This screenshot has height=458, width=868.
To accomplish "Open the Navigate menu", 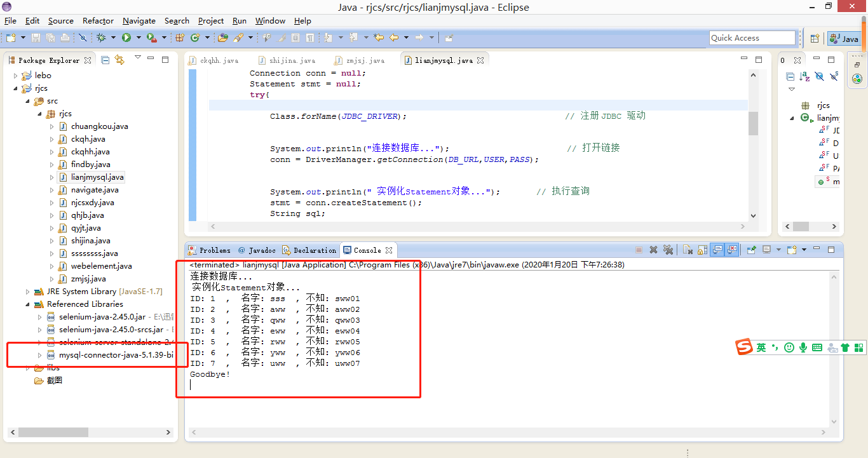I will [x=139, y=21].
